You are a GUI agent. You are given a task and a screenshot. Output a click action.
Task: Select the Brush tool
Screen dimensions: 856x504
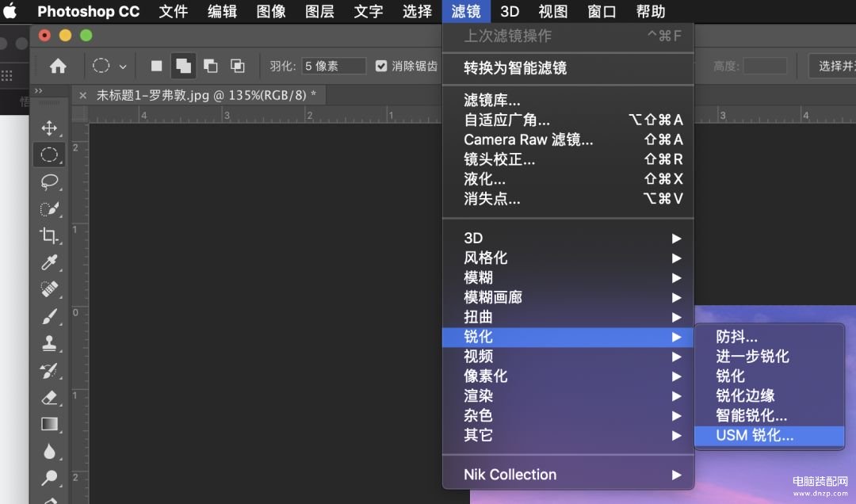(49, 316)
